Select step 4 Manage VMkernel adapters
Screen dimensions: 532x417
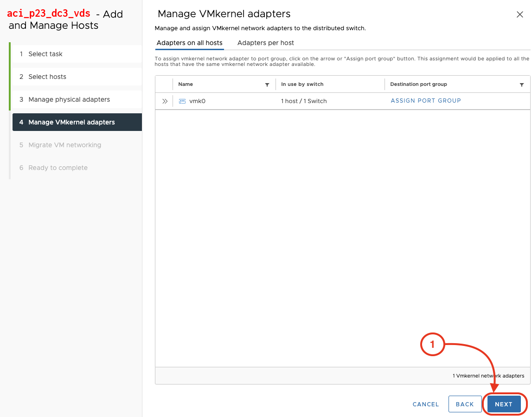(x=71, y=122)
